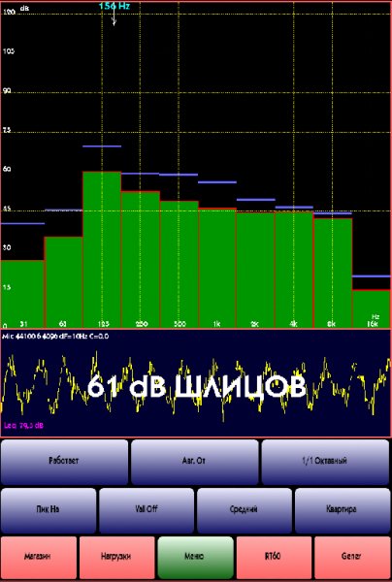Open the 1/1 Октавный resolution selector
Viewport: 392px width, 582px height.
point(325,462)
